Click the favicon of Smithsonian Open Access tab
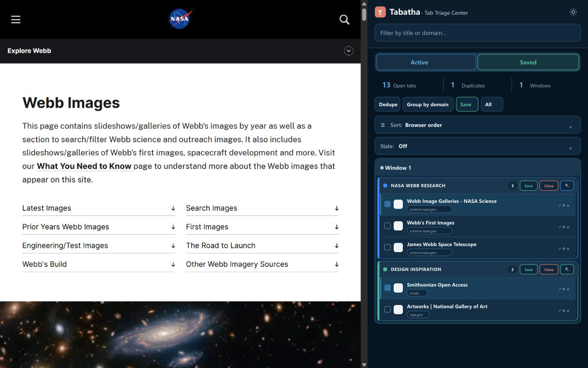 pos(398,288)
